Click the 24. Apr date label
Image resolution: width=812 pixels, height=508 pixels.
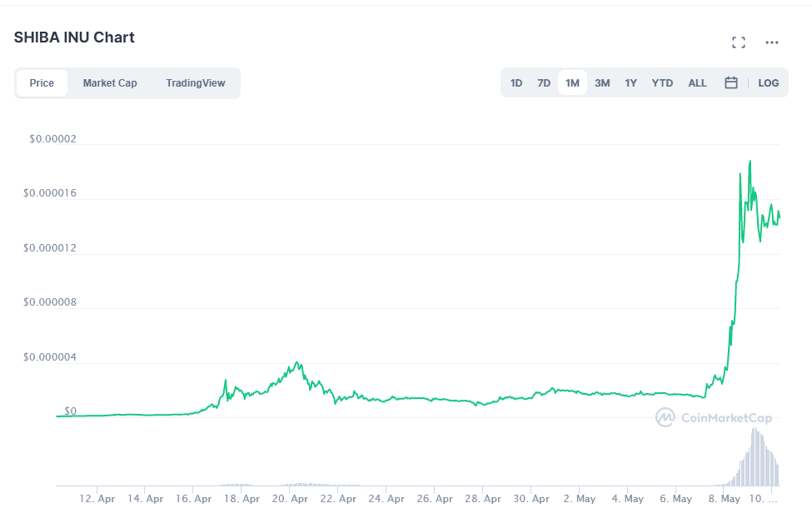tap(386, 499)
